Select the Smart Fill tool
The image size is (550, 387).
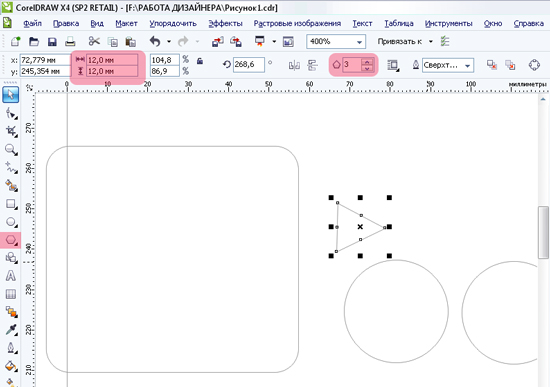11,186
